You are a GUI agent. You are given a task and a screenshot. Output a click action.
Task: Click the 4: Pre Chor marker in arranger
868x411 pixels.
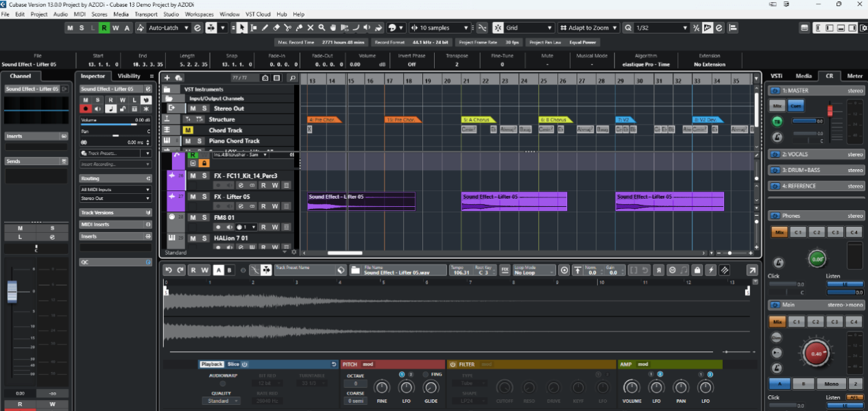coord(324,119)
